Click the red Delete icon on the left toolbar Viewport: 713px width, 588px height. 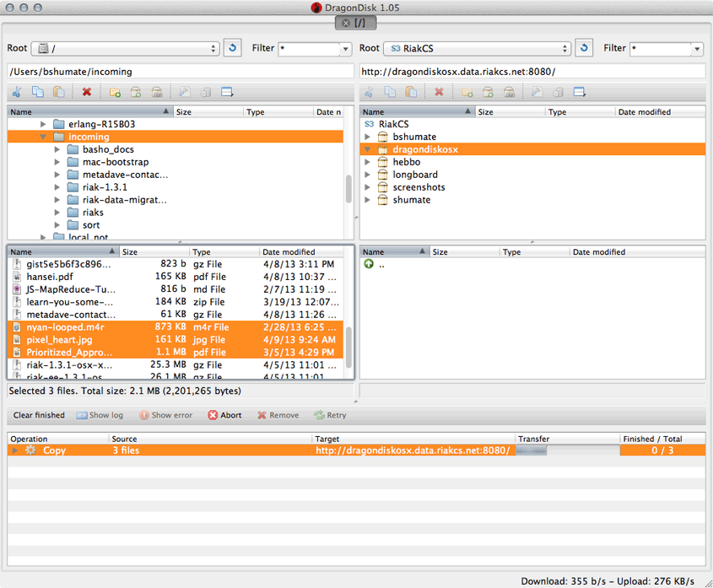[x=87, y=92]
